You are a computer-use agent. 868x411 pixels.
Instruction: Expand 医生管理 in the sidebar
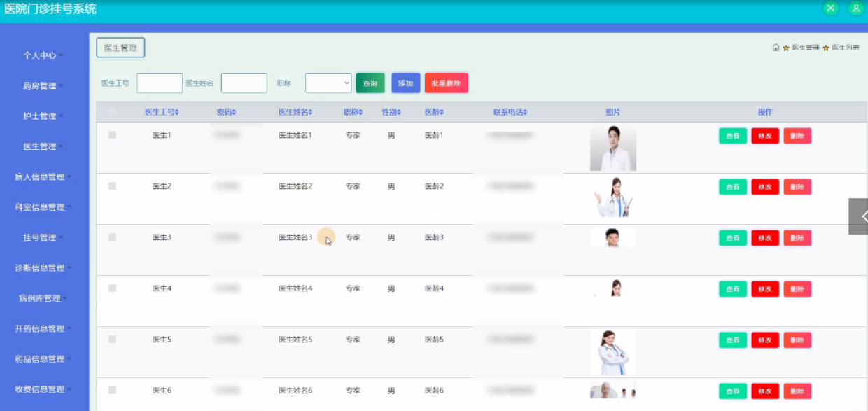(43, 146)
